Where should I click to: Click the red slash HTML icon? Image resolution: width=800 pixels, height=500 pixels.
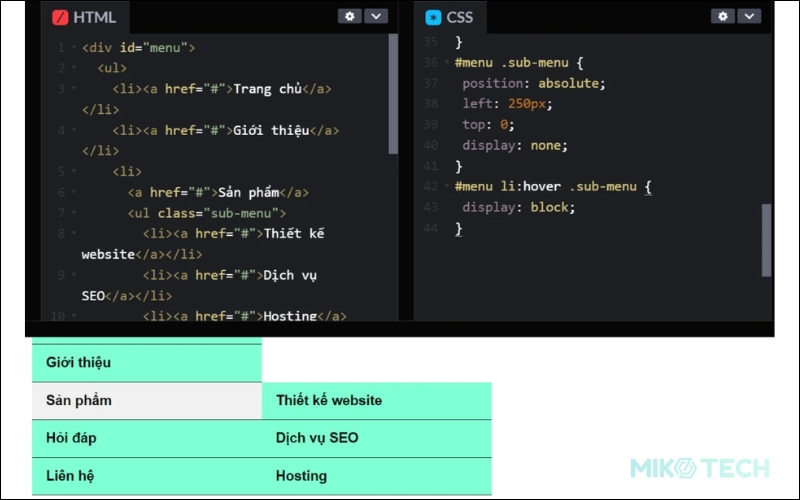[60, 17]
